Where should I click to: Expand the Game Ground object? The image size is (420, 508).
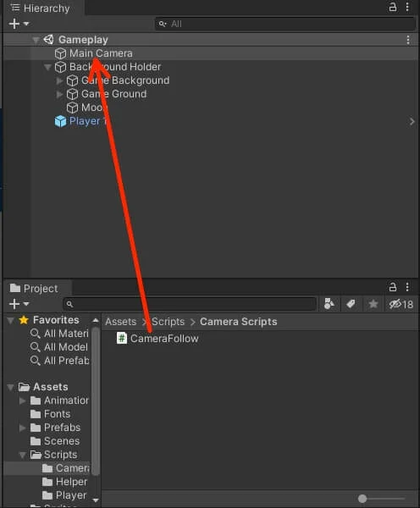(x=59, y=94)
